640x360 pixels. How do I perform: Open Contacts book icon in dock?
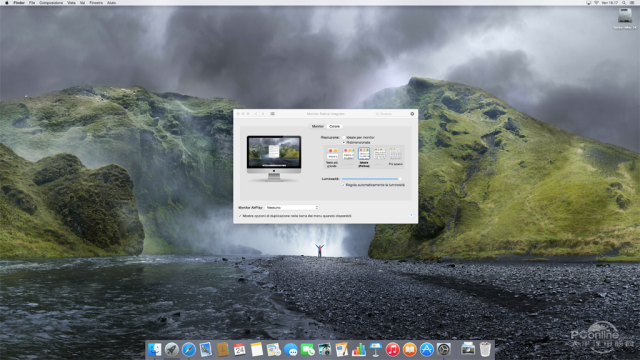pyautogui.click(x=222, y=349)
